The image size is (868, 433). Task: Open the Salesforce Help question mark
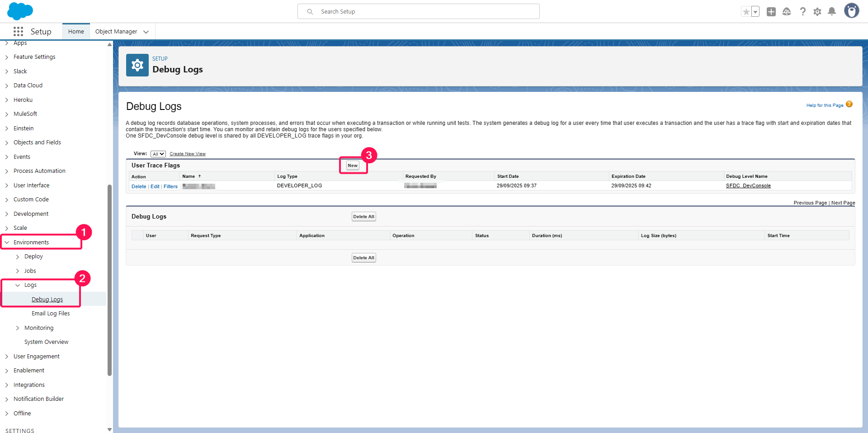(802, 12)
